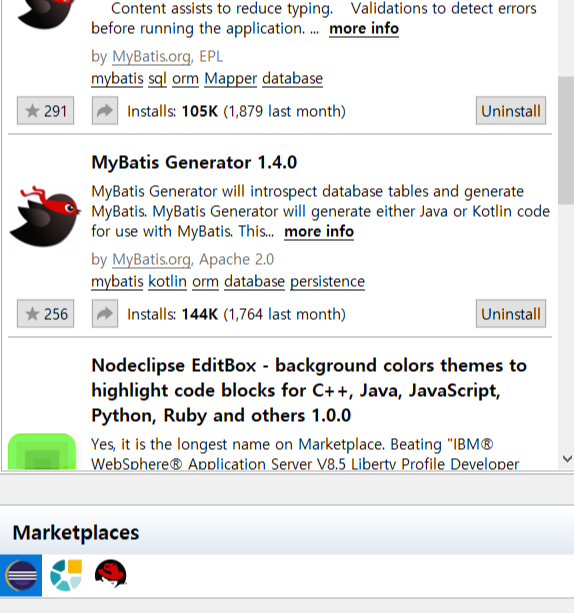
Task: Click the scrollbar down arrow
Action: [x=567, y=459]
